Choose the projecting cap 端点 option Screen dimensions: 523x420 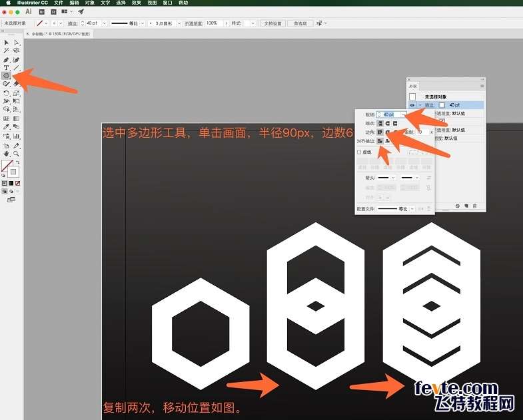pyautogui.click(x=395, y=123)
